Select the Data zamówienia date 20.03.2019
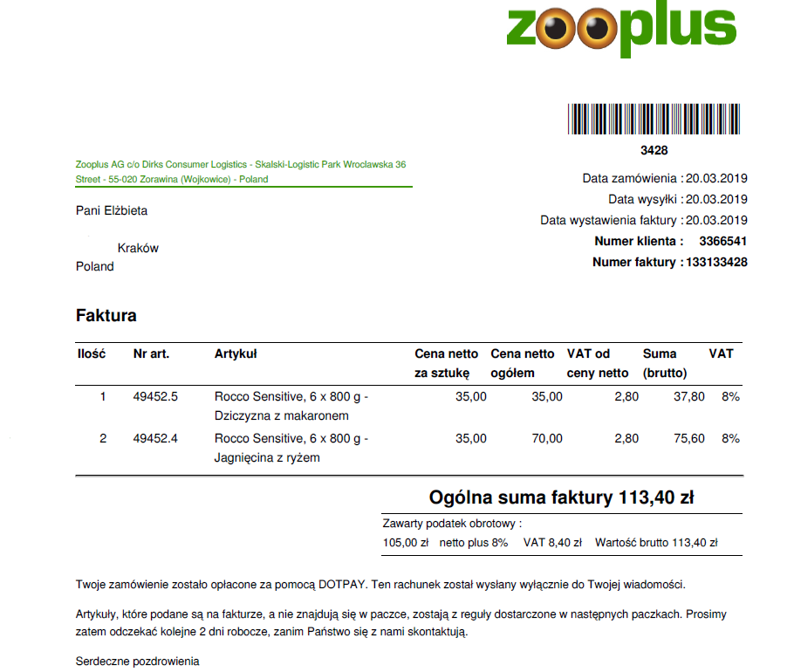794x672 pixels. [x=716, y=178]
